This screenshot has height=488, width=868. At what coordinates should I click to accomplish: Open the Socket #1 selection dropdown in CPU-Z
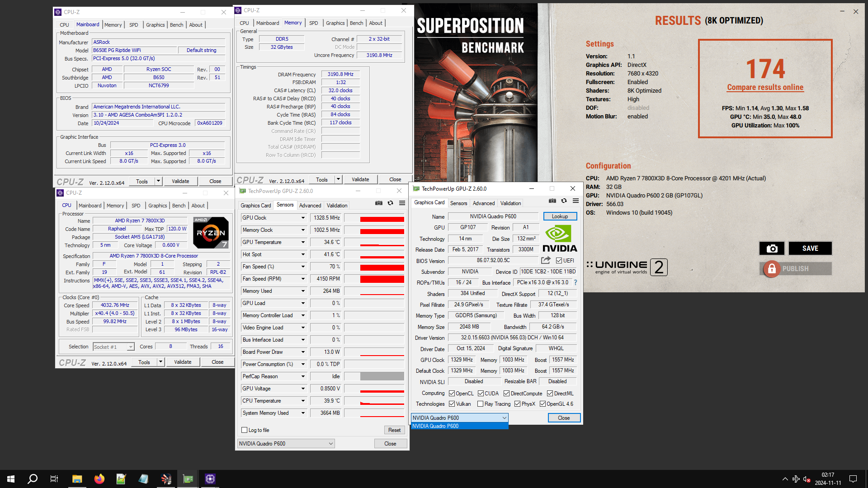pyautogui.click(x=114, y=347)
